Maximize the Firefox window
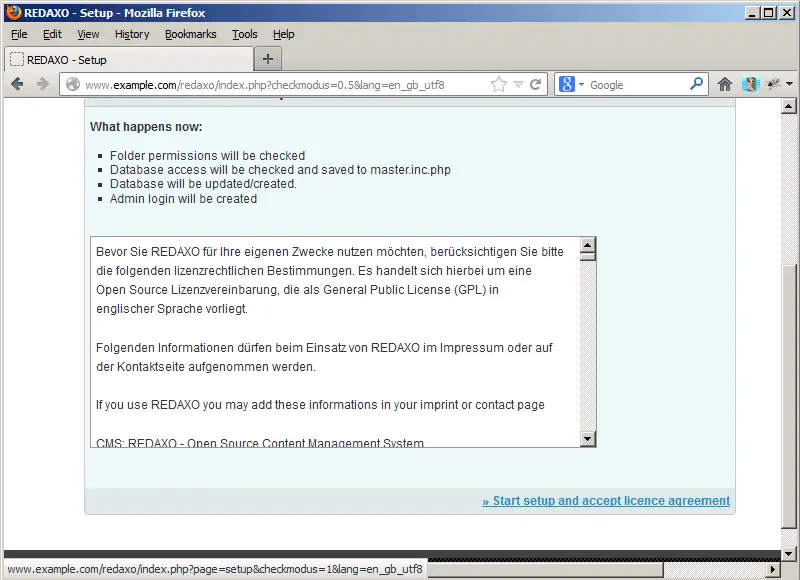Screen dimensions: 800x580 click(768, 13)
